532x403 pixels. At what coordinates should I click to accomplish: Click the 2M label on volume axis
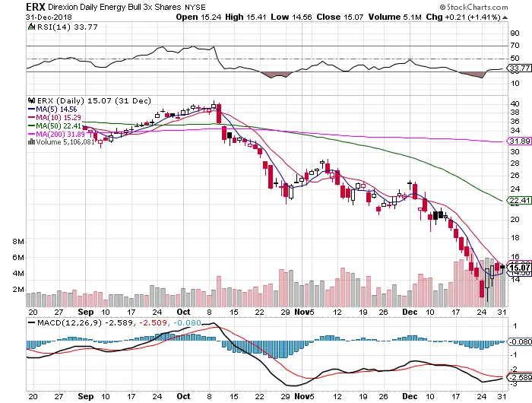click(18, 290)
